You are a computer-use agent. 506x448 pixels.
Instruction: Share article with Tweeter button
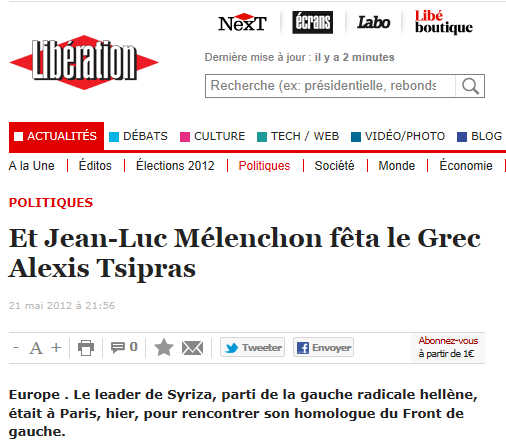(x=252, y=347)
